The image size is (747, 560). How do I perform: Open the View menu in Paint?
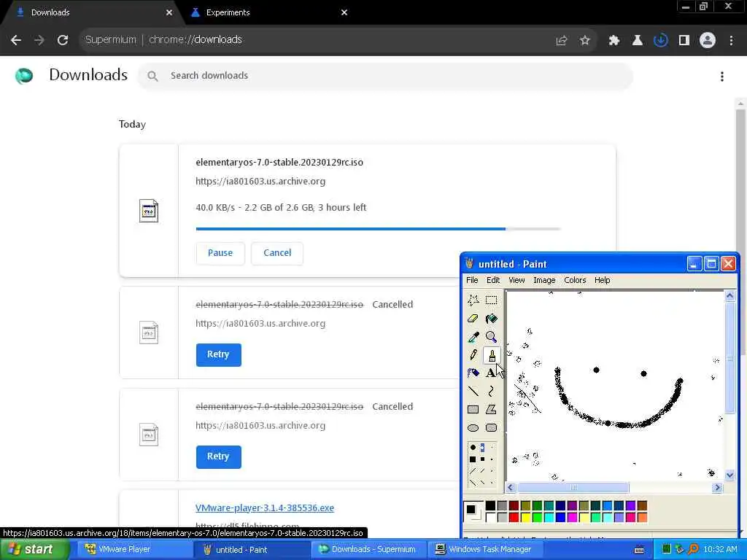point(516,280)
